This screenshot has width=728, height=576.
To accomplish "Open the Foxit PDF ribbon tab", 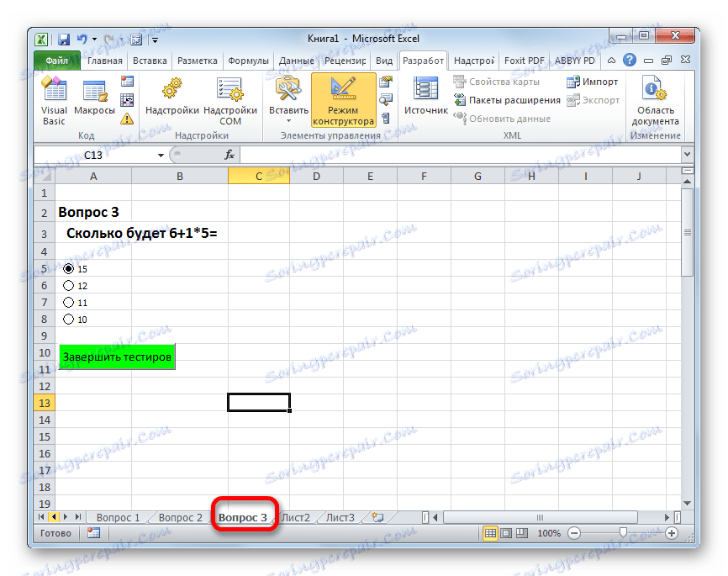I will tap(525, 61).
